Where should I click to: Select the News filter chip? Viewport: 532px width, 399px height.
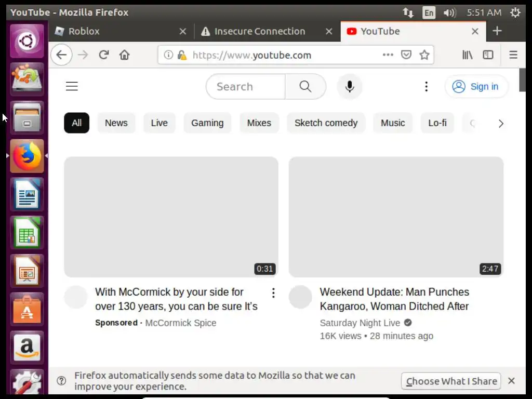point(116,123)
